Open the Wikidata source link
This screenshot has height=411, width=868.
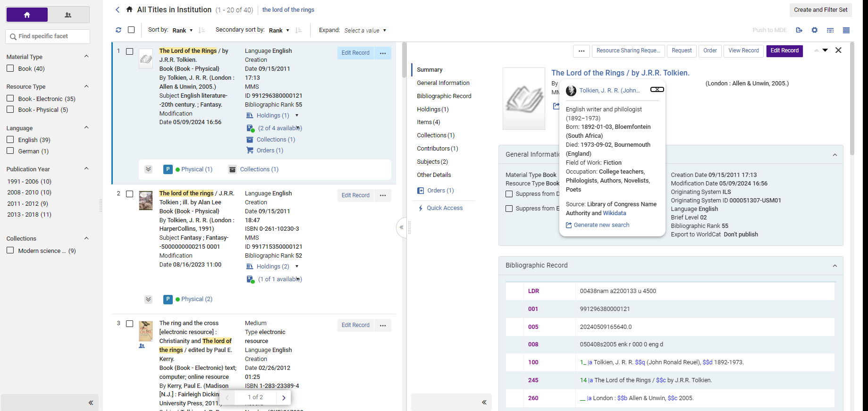[x=615, y=213]
